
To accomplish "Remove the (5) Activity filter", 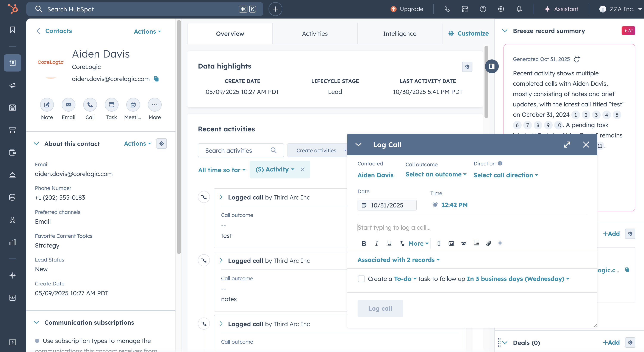I will (303, 169).
